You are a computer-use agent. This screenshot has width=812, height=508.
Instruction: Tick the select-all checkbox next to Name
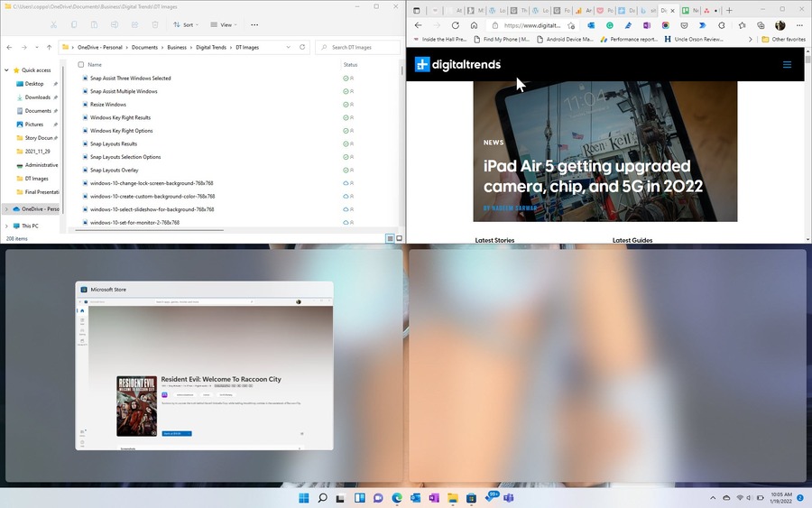point(81,65)
